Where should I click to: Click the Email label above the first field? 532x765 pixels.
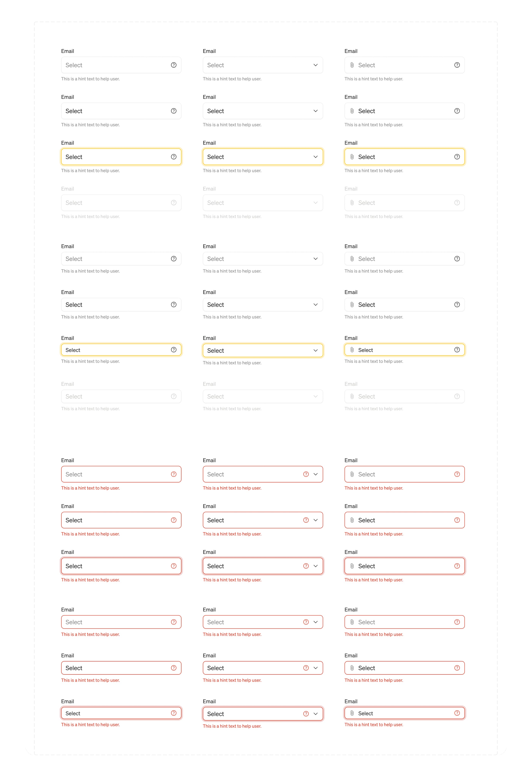pos(68,51)
